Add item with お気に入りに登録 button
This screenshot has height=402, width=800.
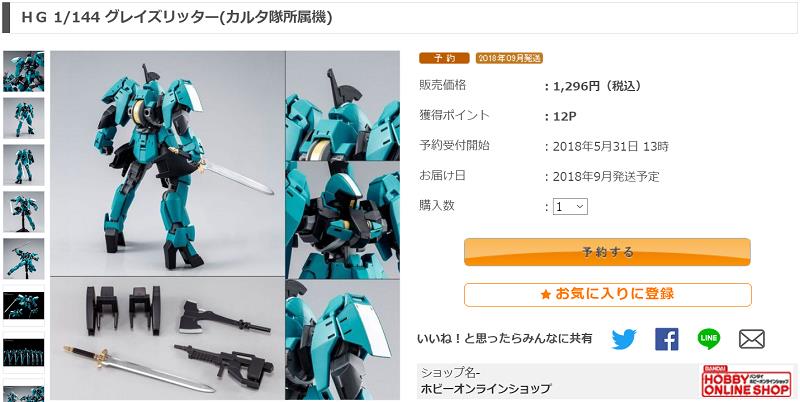[x=608, y=294]
